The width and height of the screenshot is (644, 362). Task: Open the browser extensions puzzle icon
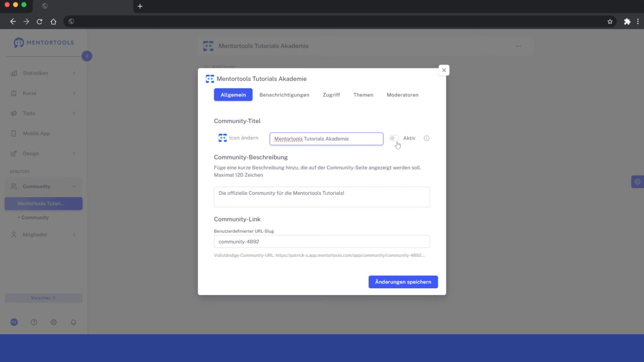(x=627, y=21)
